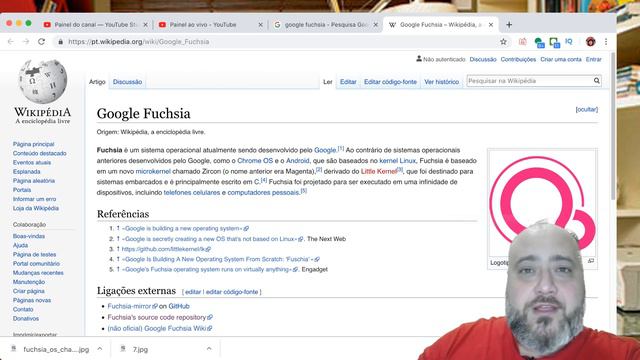Screen dimensions: 640x360
Task: Open a new tab with the plus button
Action: 509,24
